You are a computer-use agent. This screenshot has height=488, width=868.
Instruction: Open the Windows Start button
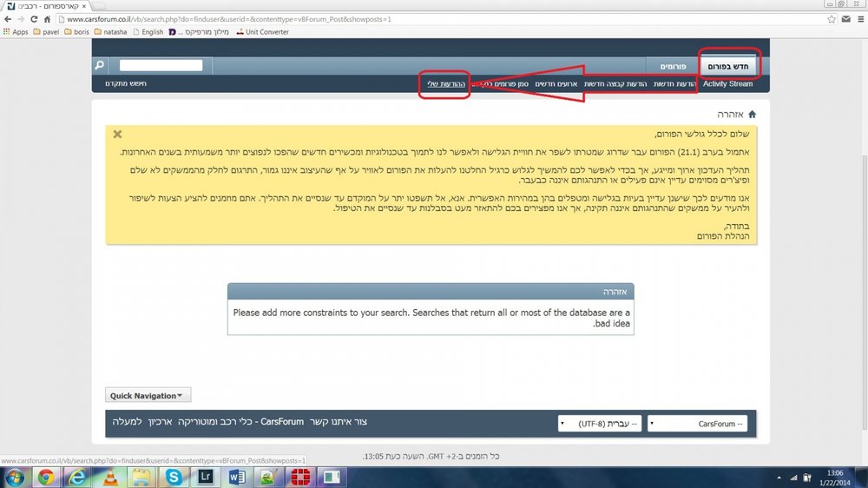(15, 477)
